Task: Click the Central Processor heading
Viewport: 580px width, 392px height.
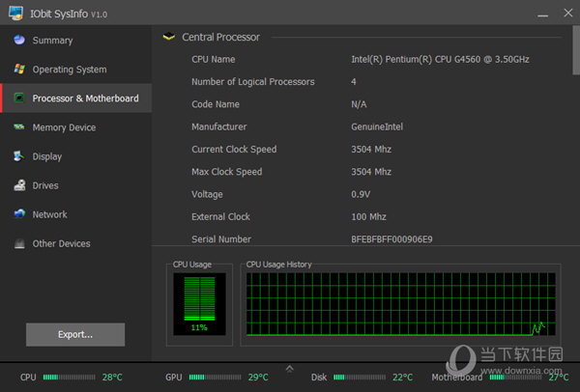Action: pos(220,37)
